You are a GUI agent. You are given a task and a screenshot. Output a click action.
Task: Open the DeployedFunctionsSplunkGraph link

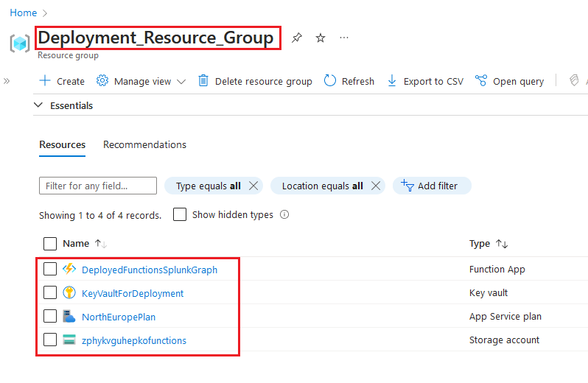pos(150,270)
